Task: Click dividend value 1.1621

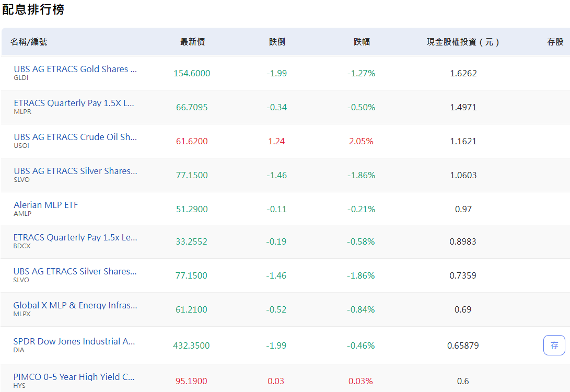Action: point(463,142)
